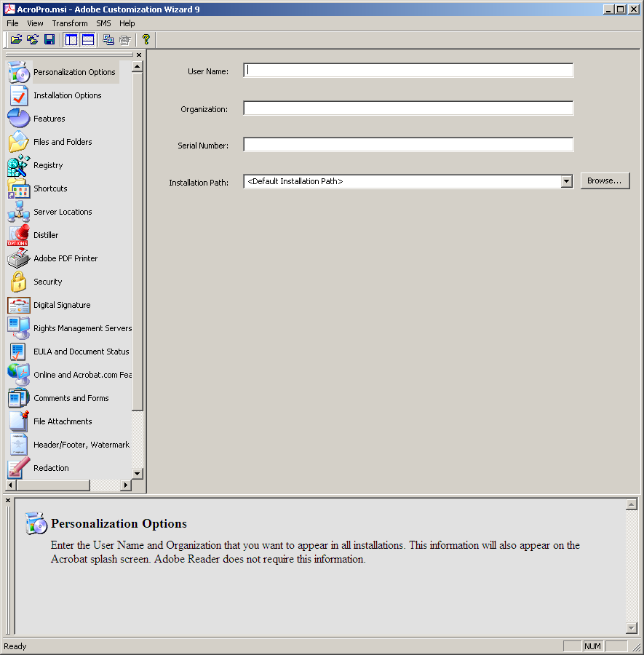This screenshot has height=655, width=644.
Task: Select Installation Options in sidebar
Action: pyautogui.click(x=67, y=95)
